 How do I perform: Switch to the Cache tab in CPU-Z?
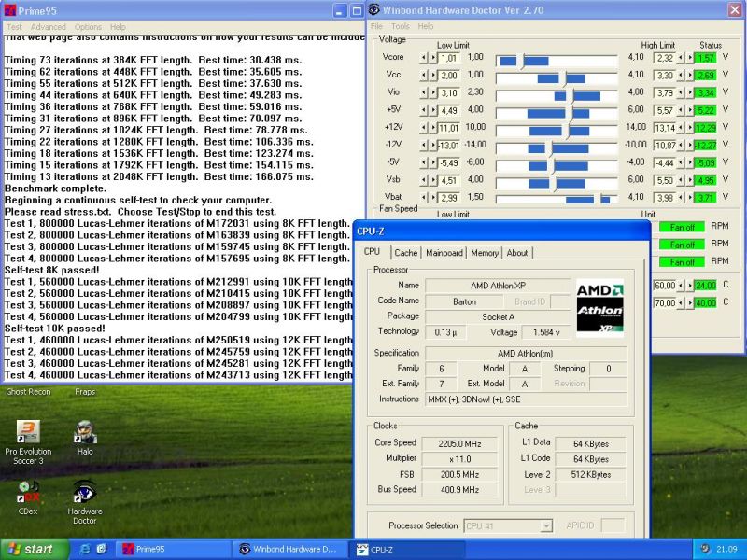coord(406,253)
